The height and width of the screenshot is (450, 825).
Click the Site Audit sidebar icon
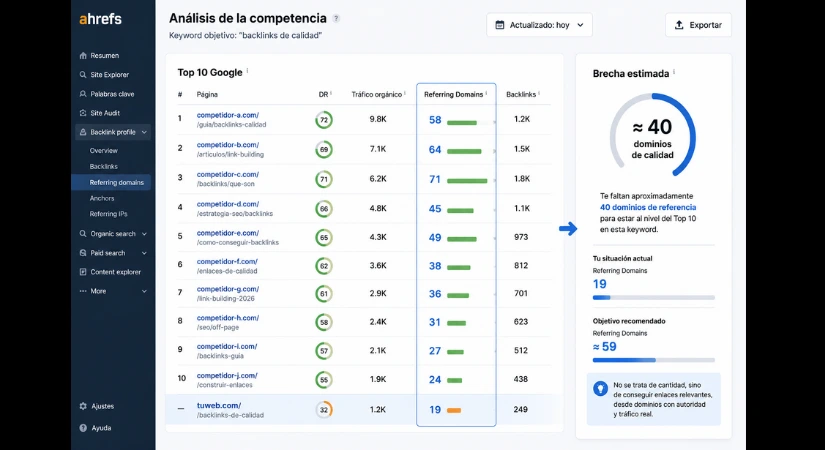click(83, 113)
